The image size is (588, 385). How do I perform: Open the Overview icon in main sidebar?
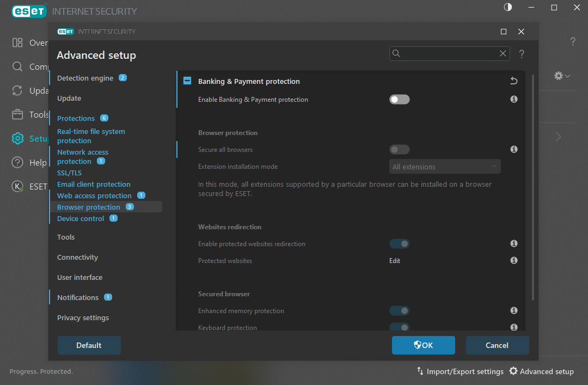click(17, 43)
